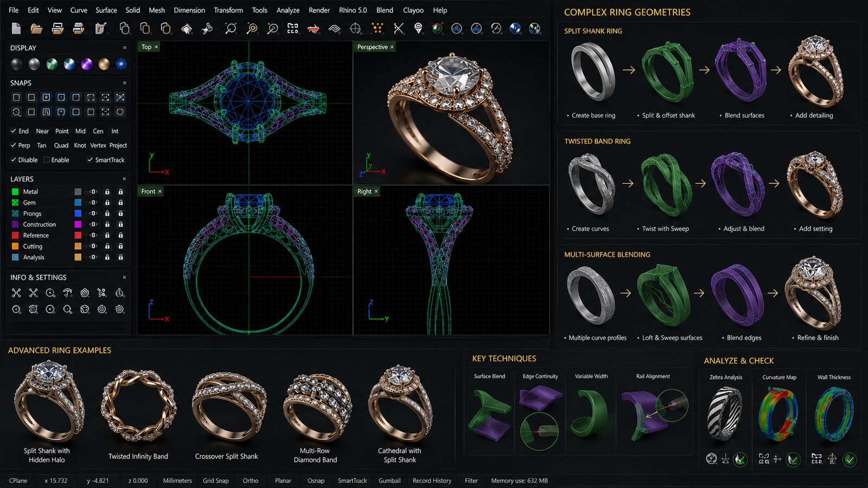Close the Info & Settings panel
Viewport: 868px width, 488px height.
point(124,277)
